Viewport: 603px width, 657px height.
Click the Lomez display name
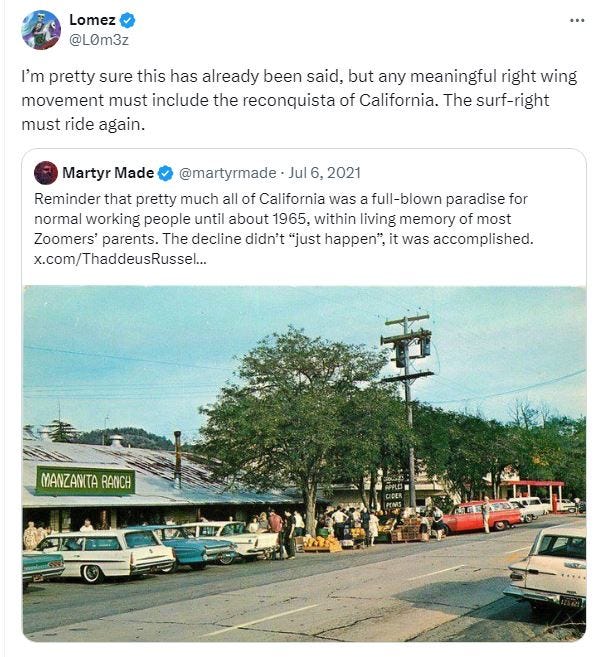point(92,20)
